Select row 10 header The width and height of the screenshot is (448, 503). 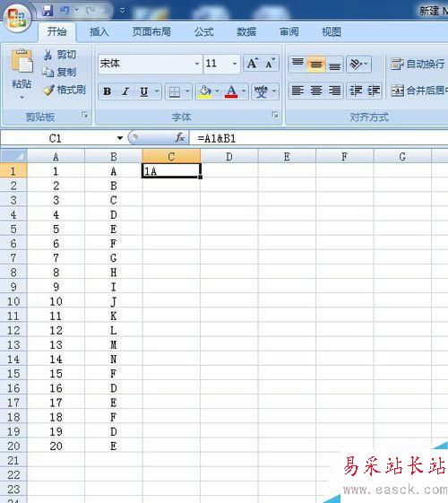pos(13,301)
